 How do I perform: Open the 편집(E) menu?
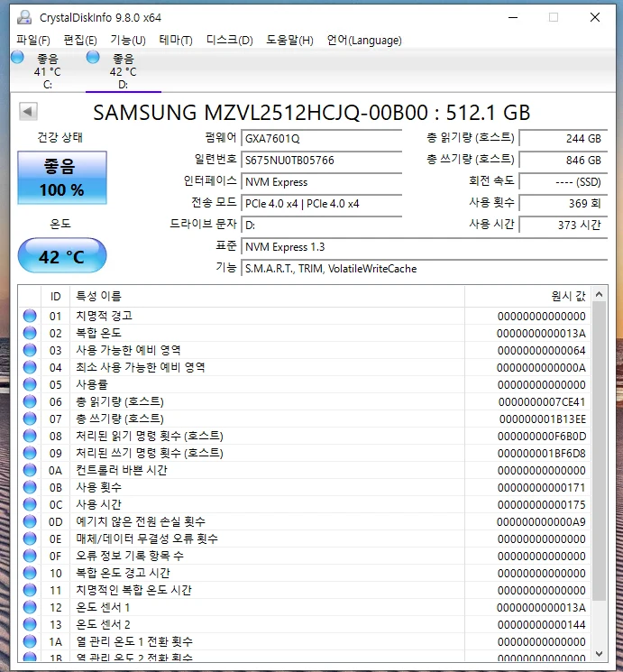[x=80, y=41]
